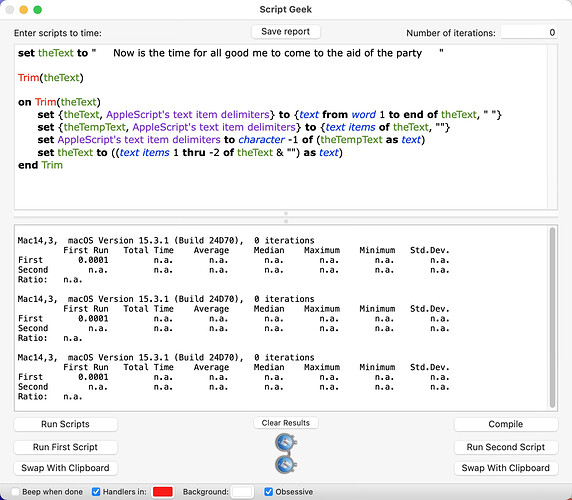Click the 'on Trim(theText)' handler line

coord(59,102)
